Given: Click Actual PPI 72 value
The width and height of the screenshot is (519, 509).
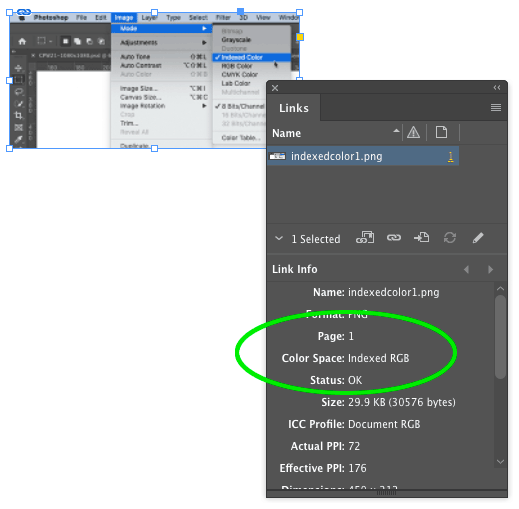Looking at the screenshot, I should coord(354,446).
